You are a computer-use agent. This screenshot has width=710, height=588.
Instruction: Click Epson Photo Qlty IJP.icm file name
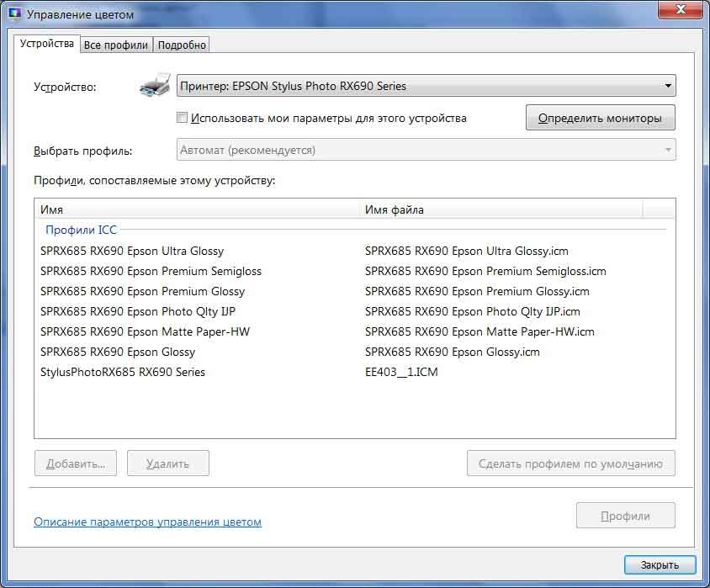[472, 311]
